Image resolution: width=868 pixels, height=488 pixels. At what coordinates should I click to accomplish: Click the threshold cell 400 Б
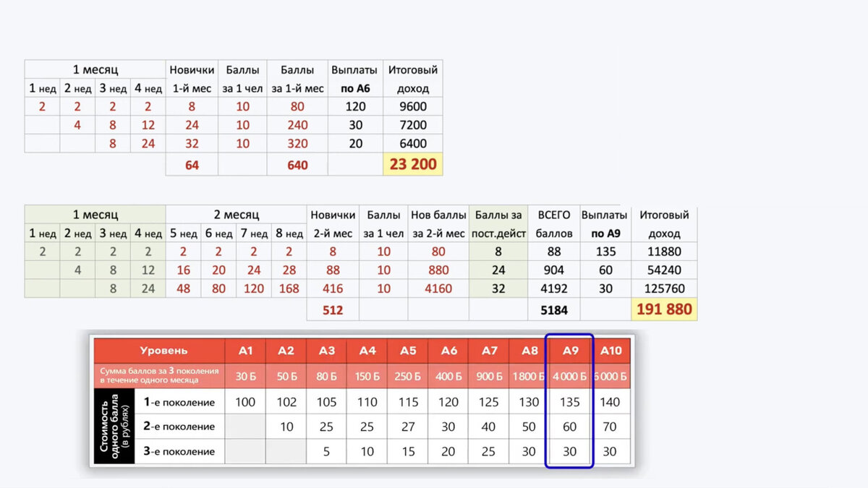[448, 376]
